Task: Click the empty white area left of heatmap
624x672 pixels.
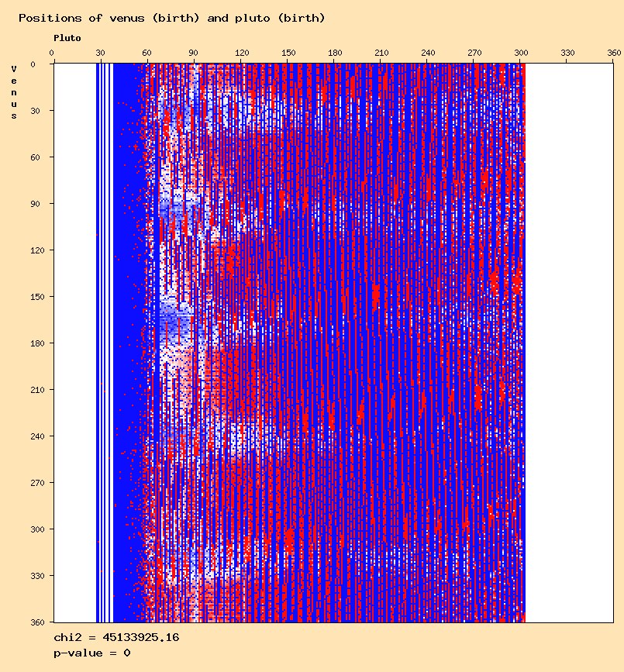Action: 75,343
